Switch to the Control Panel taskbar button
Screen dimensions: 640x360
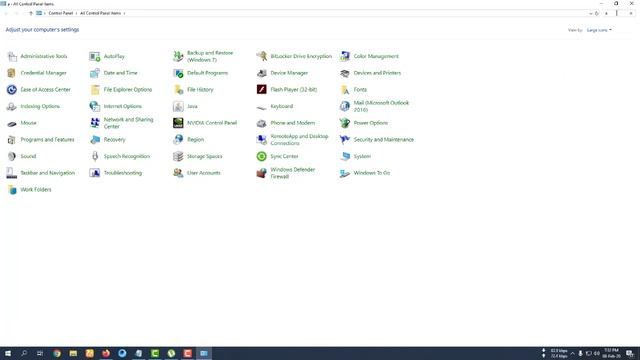(204, 353)
